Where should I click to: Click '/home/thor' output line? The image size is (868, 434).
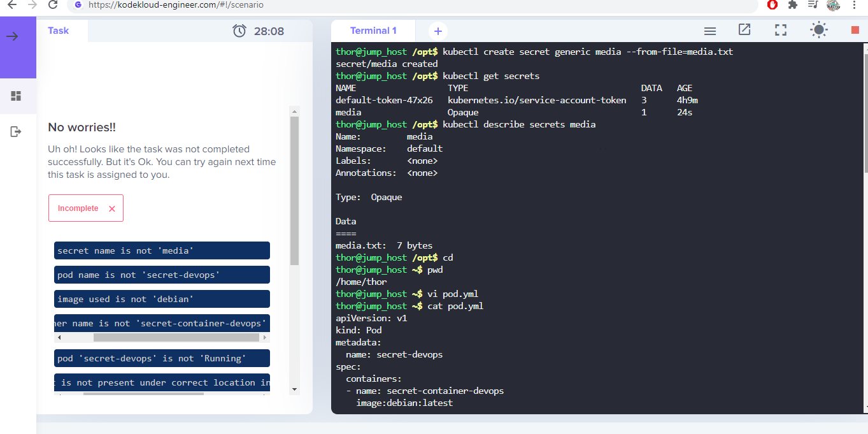coord(361,282)
